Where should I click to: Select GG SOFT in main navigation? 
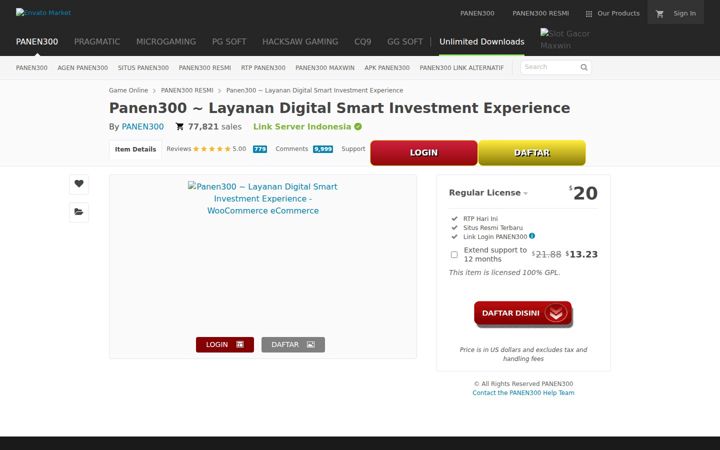(405, 42)
